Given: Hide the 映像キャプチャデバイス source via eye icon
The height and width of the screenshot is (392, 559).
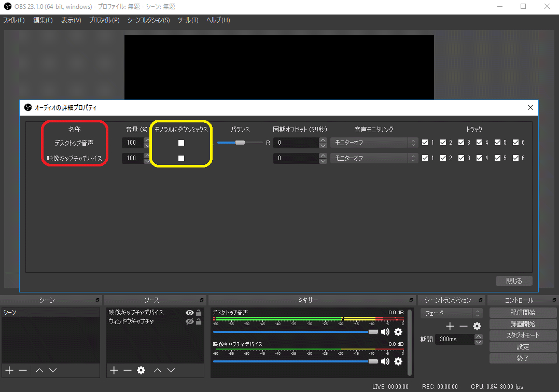Looking at the screenshot, I should point(190,313).
